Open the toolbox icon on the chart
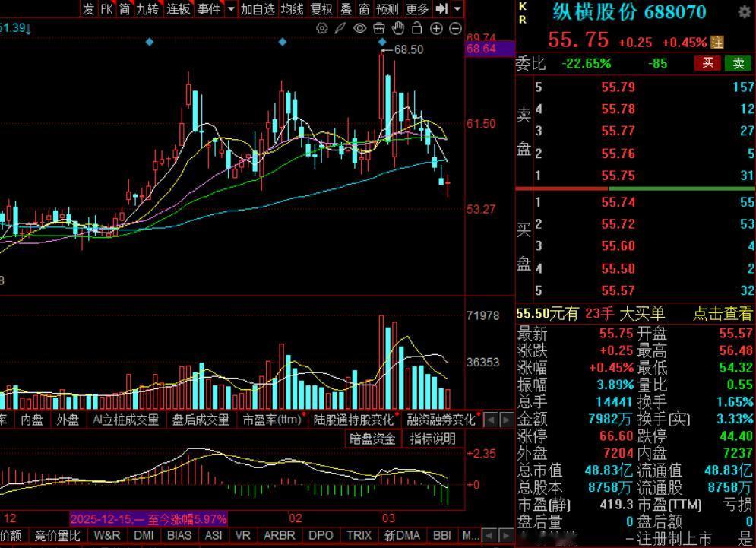The height and width of the screenshot is (548, 756). tap(379, 28)
